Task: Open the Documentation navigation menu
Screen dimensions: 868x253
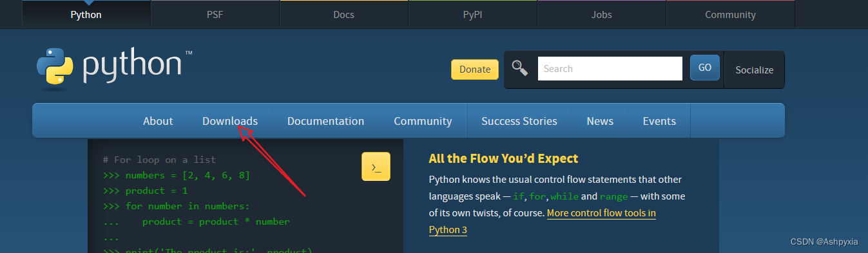Action: [x=325, y=121]
